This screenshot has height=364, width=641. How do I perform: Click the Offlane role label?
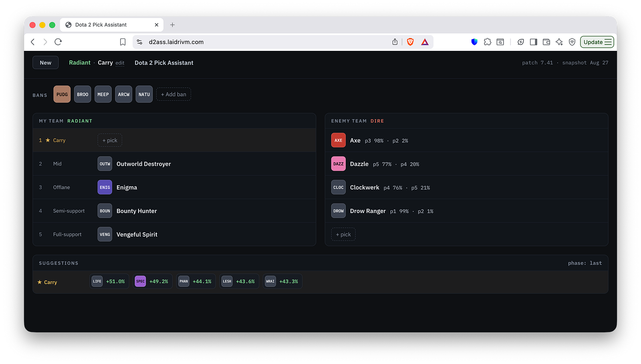(62, 187)
